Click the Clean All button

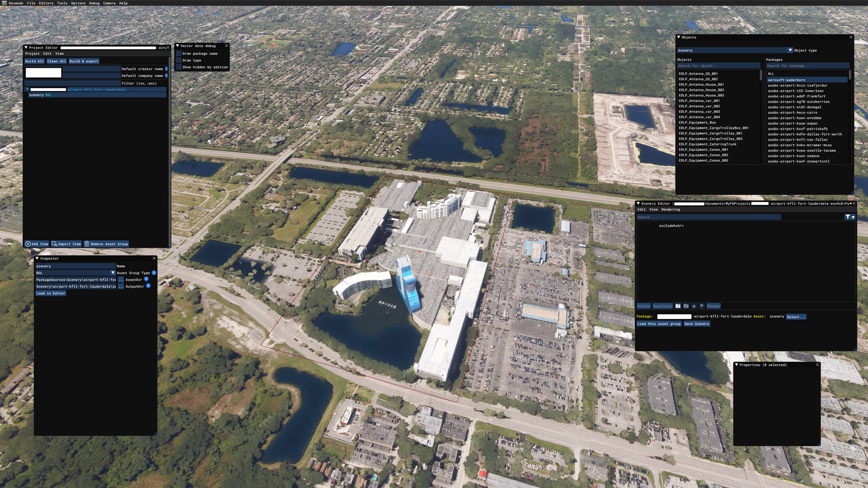tap(57, 61)
